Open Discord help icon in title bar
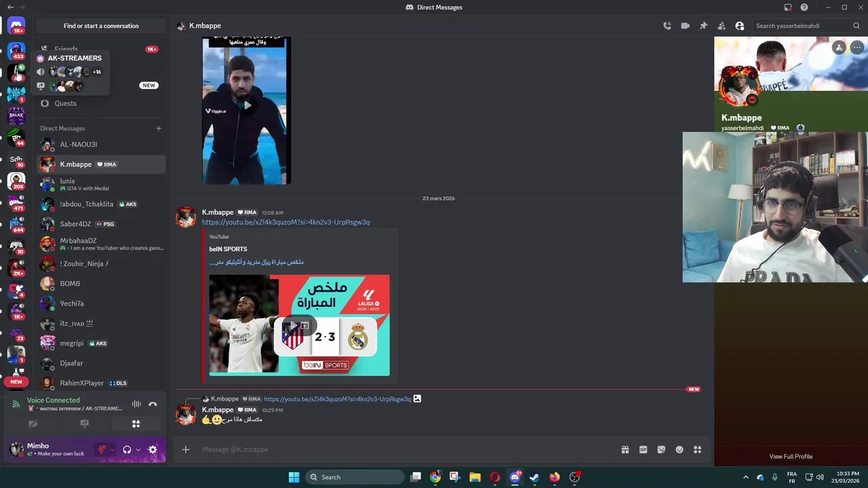Screen dimensions: 868x488 [x=804, y=7]
